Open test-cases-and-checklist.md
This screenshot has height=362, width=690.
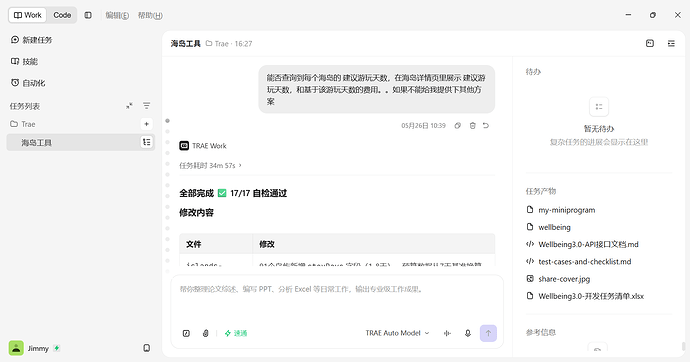pos(579,261)
